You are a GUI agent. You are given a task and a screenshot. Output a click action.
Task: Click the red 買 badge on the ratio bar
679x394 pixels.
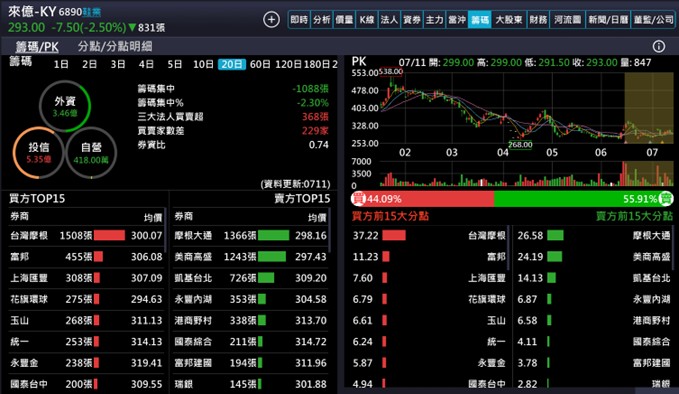coord(358,199)
